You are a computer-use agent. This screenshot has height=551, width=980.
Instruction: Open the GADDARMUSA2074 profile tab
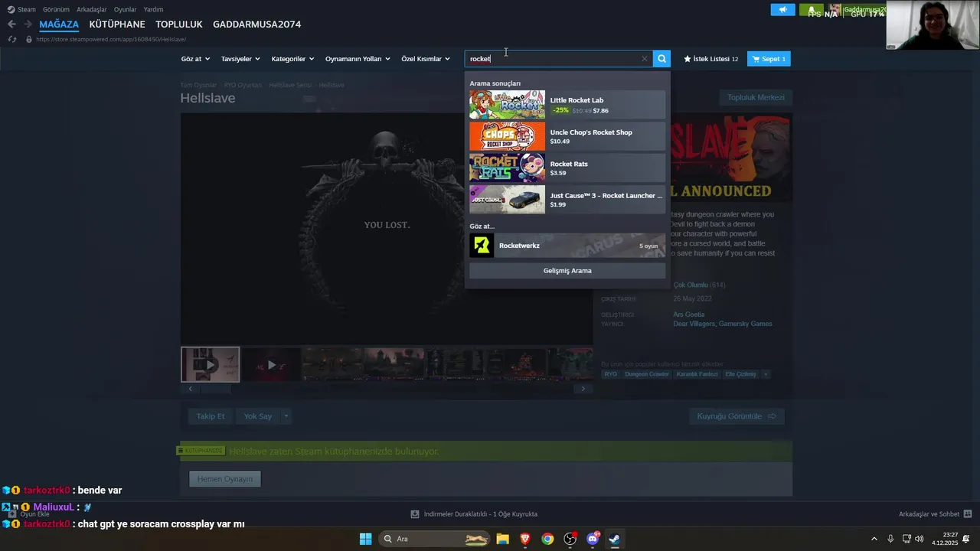256,24
